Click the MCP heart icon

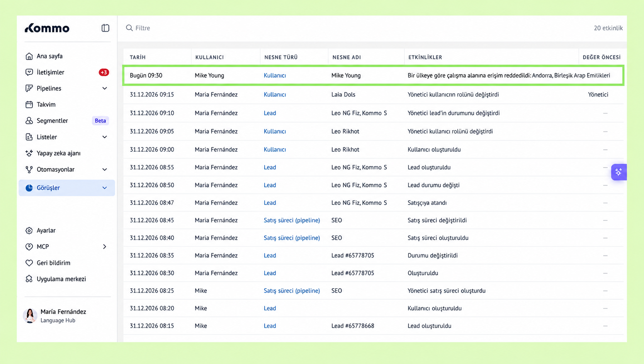click(x=29, y=247)
